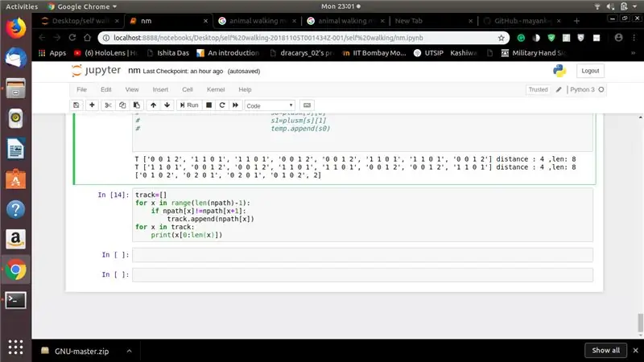Rename notebook title nm
644x362 pixels.
click(134, 71)
